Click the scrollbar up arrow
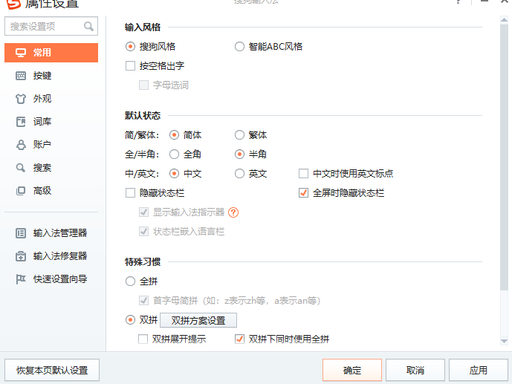 (504, 20)
